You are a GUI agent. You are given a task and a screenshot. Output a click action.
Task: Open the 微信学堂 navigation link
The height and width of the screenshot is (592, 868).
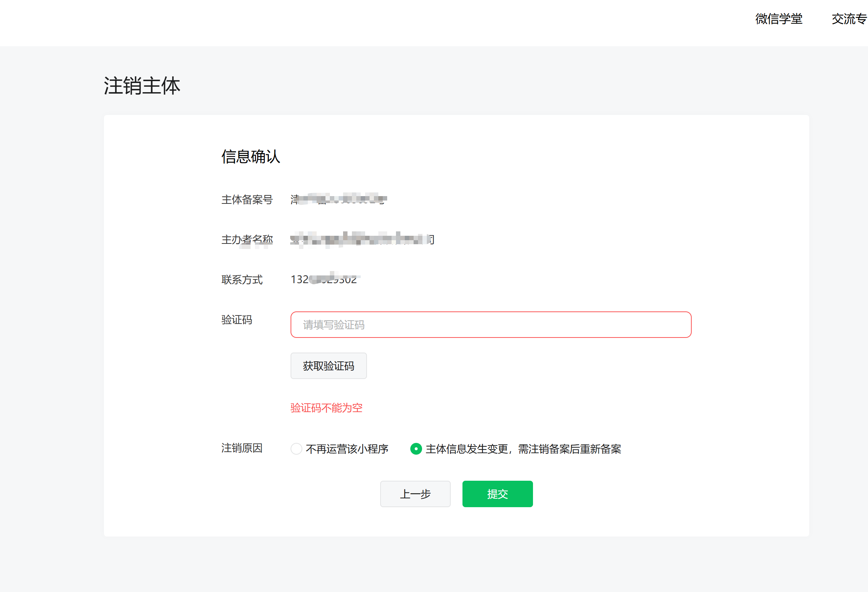click(779, 19)
